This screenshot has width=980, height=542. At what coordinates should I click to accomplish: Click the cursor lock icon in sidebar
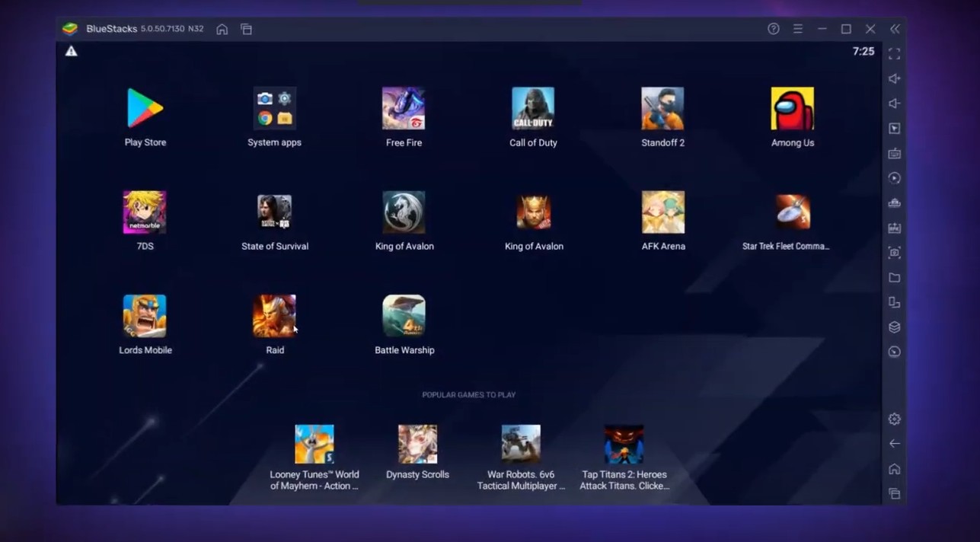click(x=895, y=129)
